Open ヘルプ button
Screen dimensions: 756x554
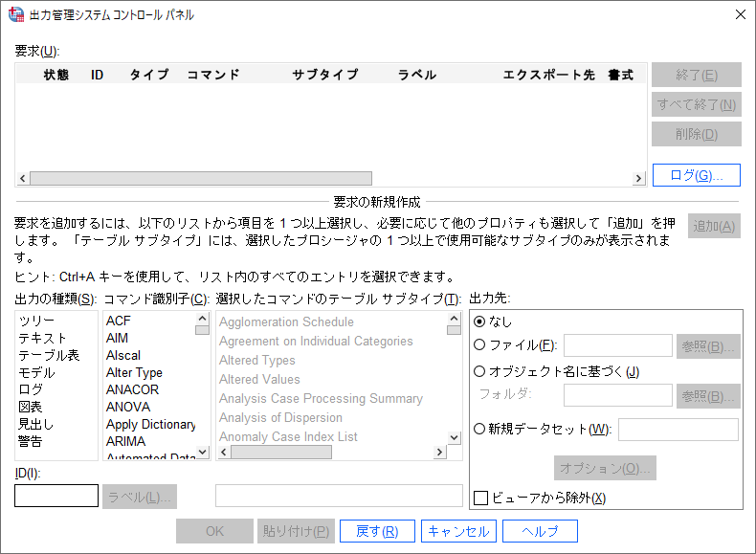pos(540,531)
